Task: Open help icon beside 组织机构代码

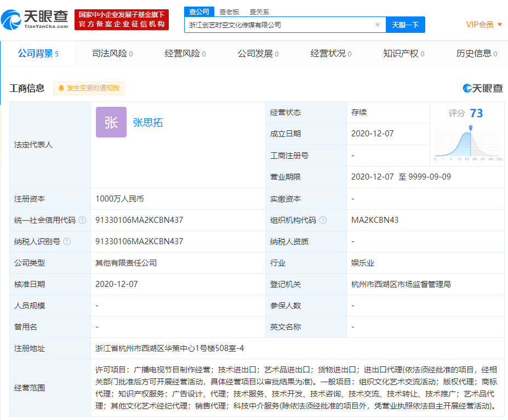Action: click(323, 220)
